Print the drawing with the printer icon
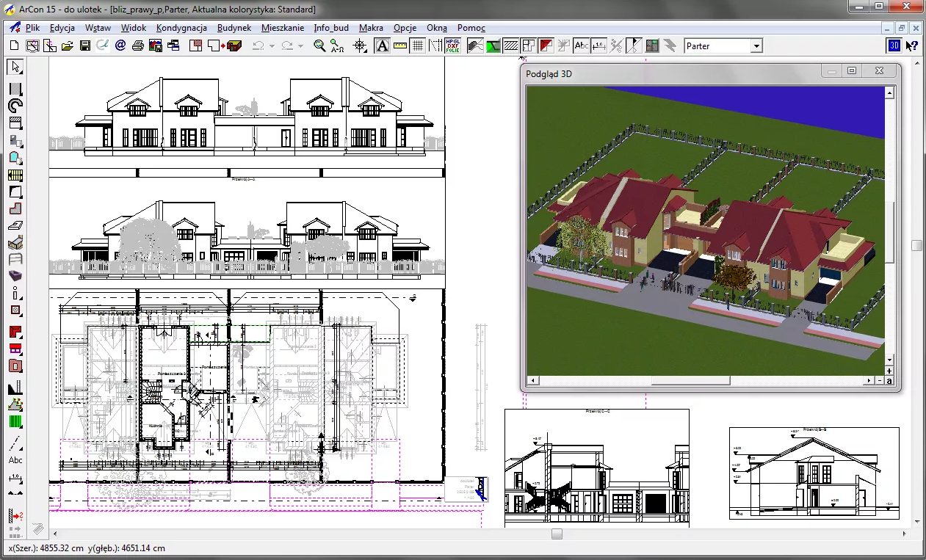This screenshot has height=560, width=926. click(x=138, y=46)
